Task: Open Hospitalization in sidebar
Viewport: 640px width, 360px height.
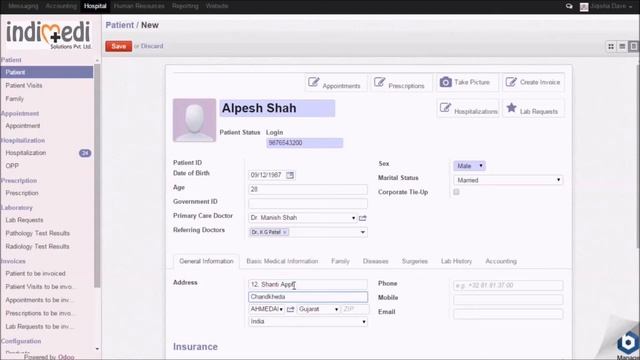Action: coord(25,153)
